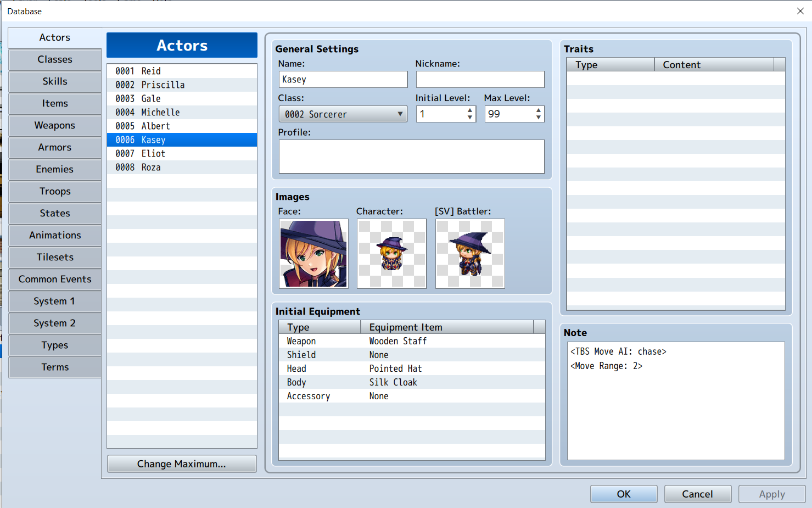Open the Terms tab
The image size is (812, 508).
pyautogui.click(x=55, y=367)
